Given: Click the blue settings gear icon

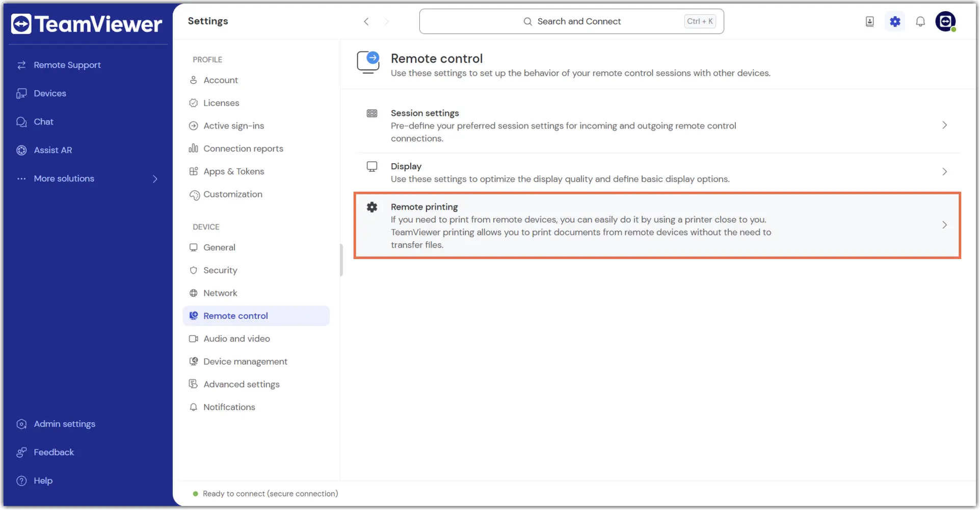Looking at the screenshot, I should coord(895,21).
